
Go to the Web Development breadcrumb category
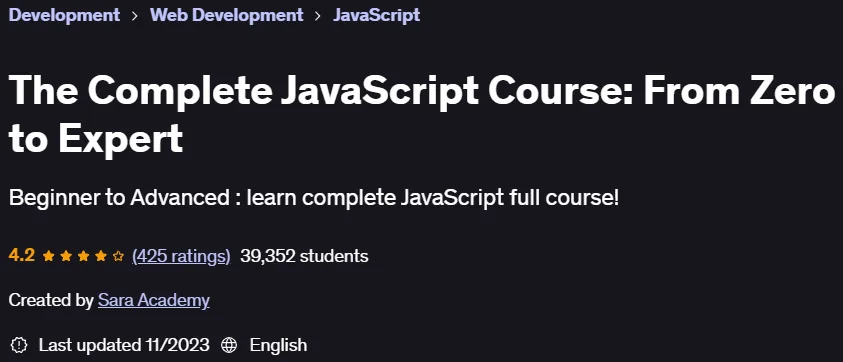point(226,15)
